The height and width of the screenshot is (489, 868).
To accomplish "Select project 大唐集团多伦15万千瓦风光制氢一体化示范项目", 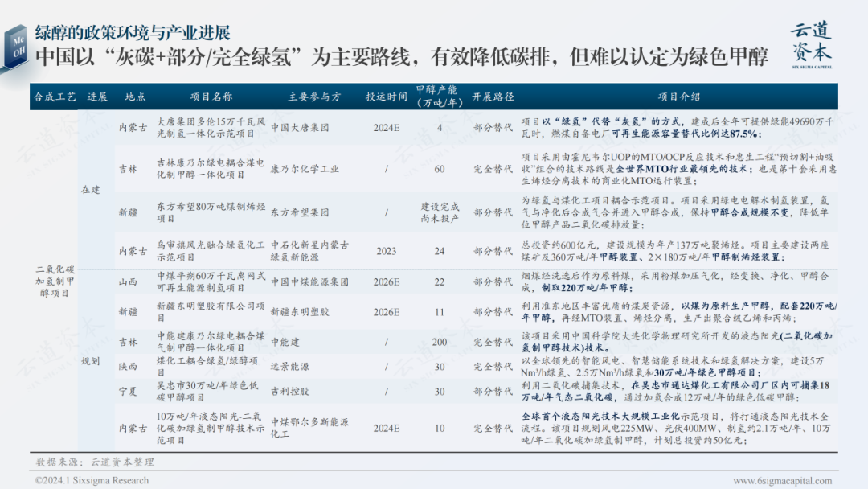I will pyautogui.click(x=211, y=127).
